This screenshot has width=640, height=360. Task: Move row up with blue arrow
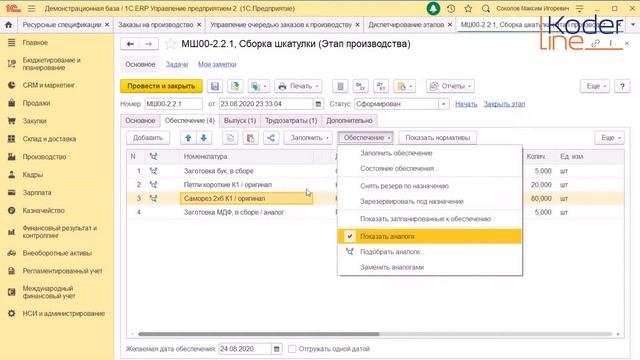[x=188, y=138]
